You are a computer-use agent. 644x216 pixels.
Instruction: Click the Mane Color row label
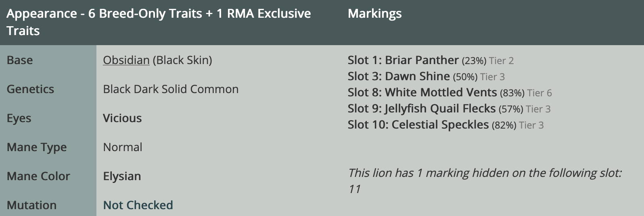[x=38, y=176]
